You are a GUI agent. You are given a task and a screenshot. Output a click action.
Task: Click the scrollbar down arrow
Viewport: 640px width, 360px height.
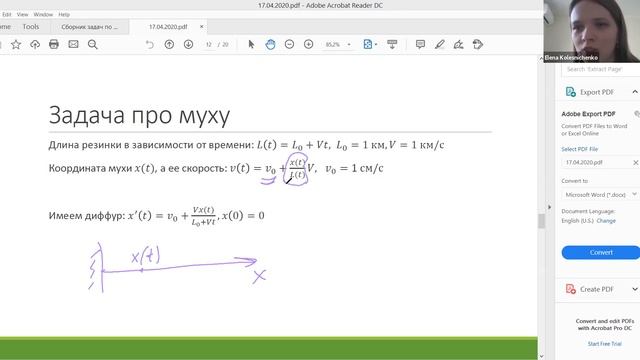(542, 356)
